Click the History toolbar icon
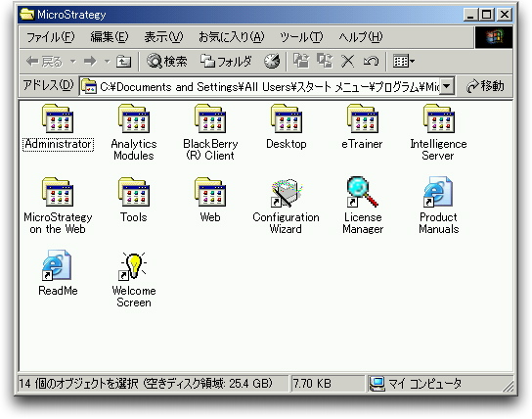Screen dimensions: 532x419 pos(272,62)
